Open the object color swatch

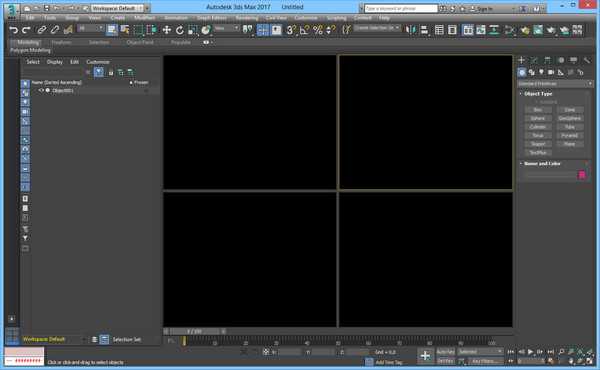click(582, 174)
